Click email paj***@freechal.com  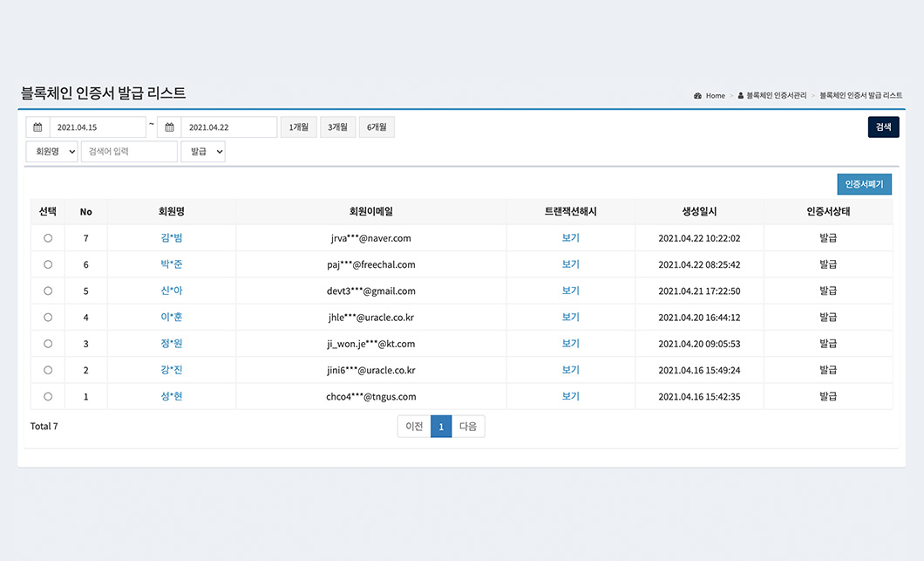point(371,265)
